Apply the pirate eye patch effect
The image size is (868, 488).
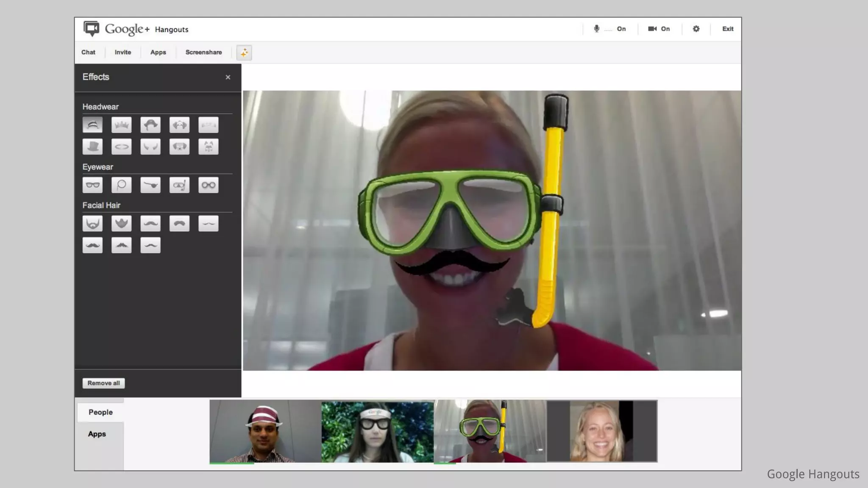[x=150, y=185]
